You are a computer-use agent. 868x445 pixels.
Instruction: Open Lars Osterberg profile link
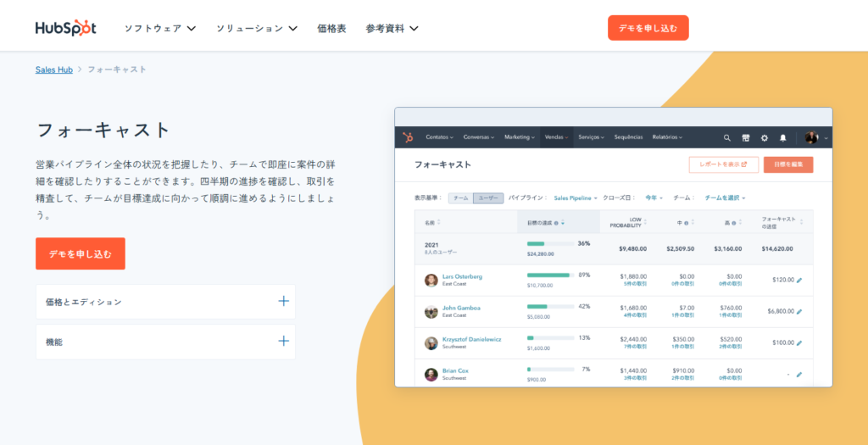462,276
